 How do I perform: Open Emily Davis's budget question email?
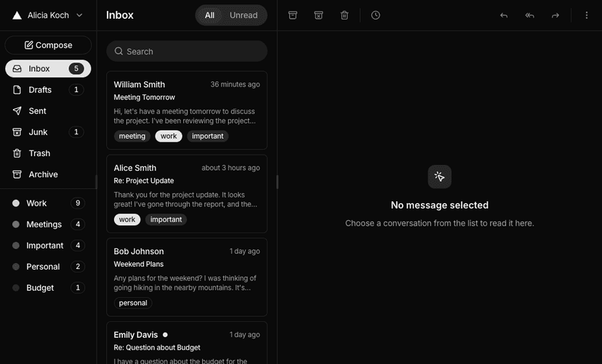[x=187, y=342]
